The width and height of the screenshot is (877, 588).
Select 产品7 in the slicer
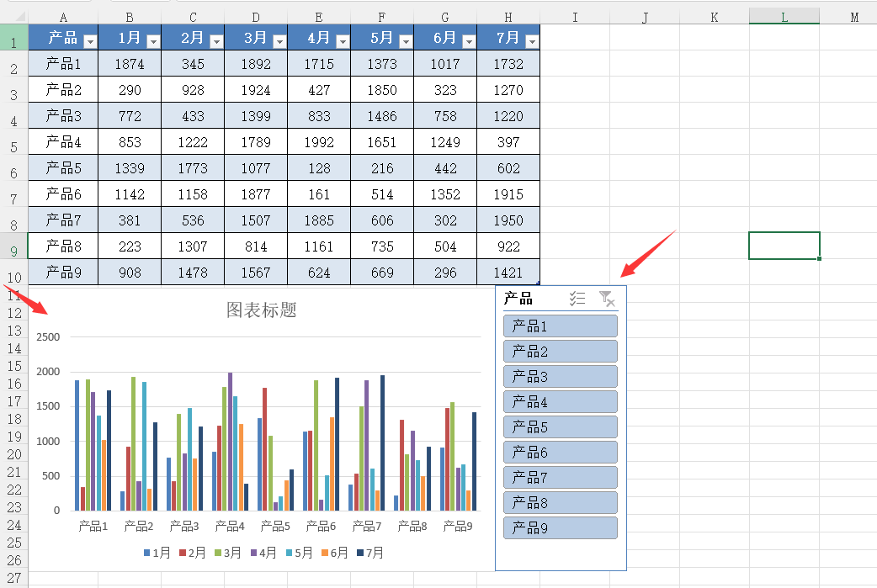(561, 477)
